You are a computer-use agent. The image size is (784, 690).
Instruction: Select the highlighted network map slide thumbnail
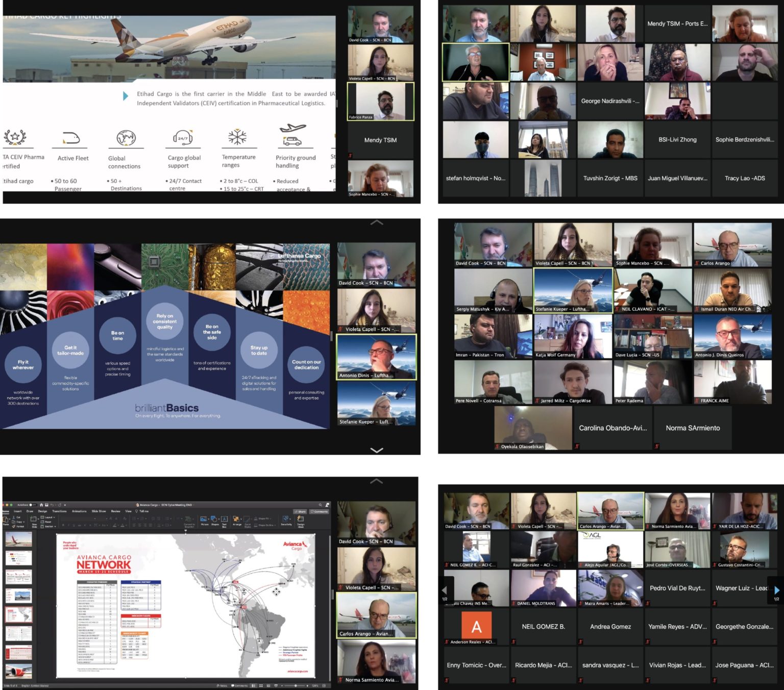(18, 615)
